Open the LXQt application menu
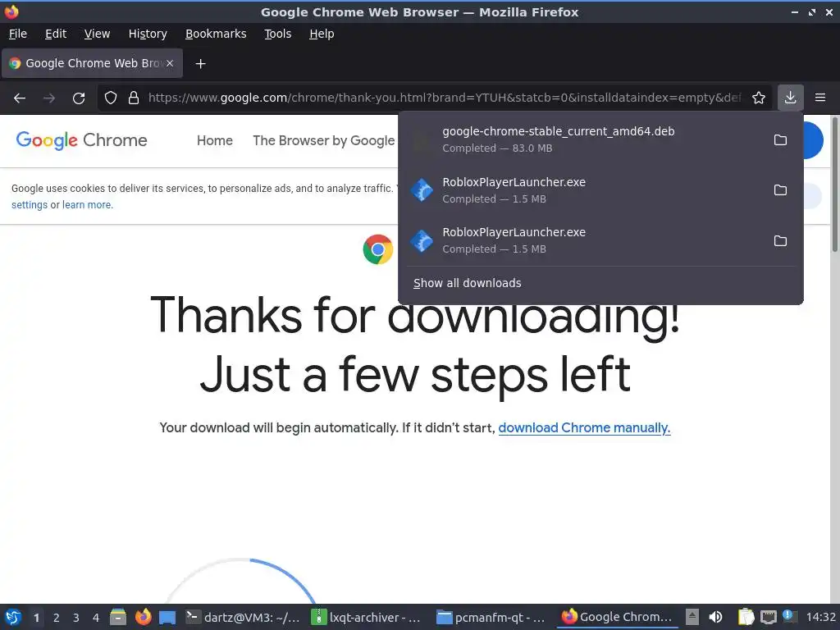This screenshot has width=840, height=630. [x=13, y=617]
